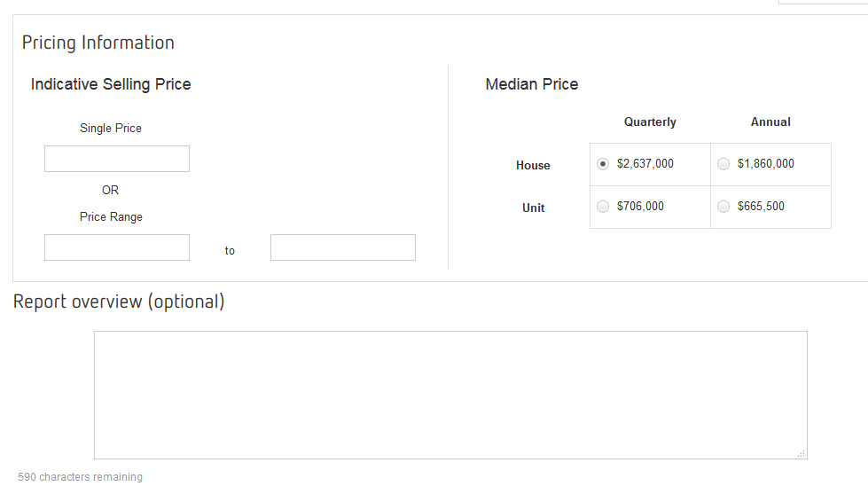Click the House row label
This screenshot has width=868, height=494.
(533, 166)
